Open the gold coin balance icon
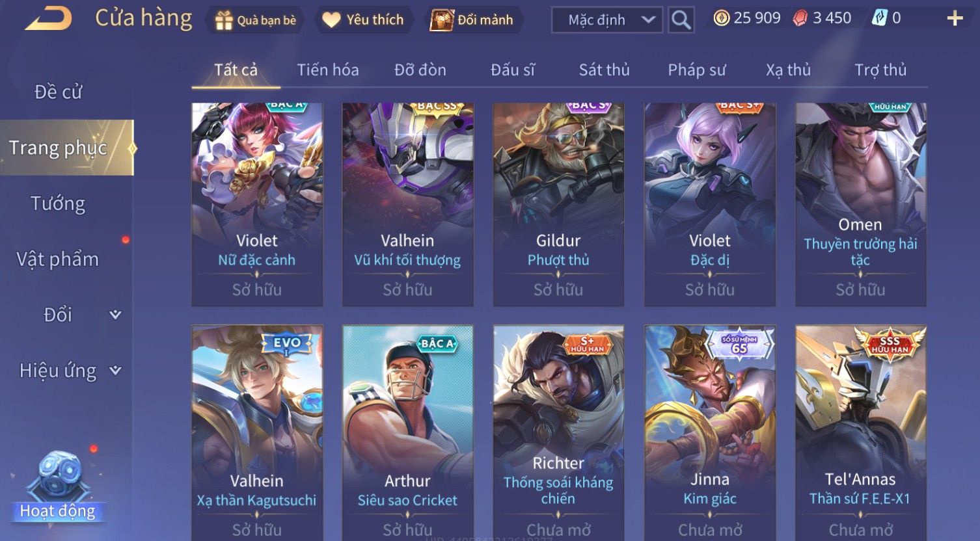This screenshot has width=980, height=541. (721, 18)
